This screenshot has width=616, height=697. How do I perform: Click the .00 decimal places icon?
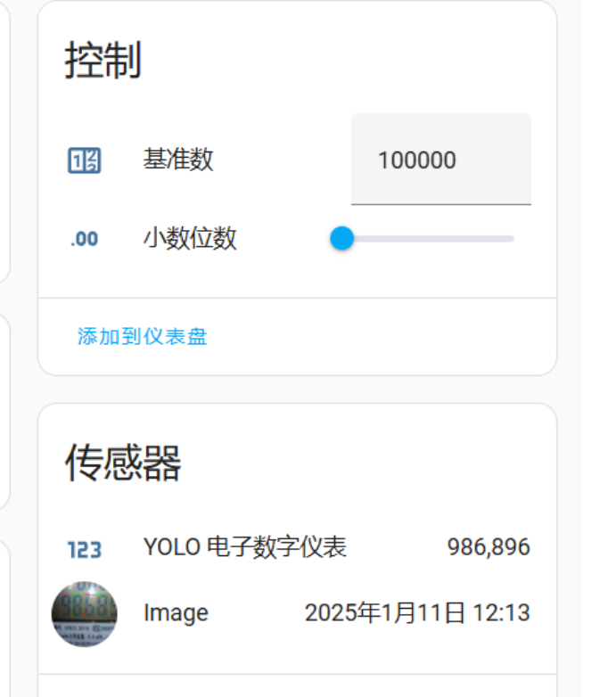pyautogui.click(x=85, y=239)
